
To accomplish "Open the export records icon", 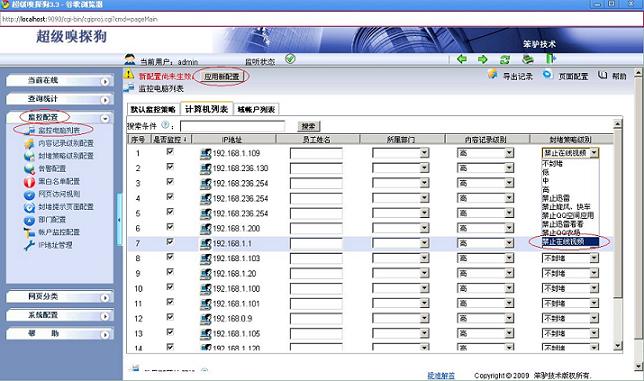I will coord(492,75).
